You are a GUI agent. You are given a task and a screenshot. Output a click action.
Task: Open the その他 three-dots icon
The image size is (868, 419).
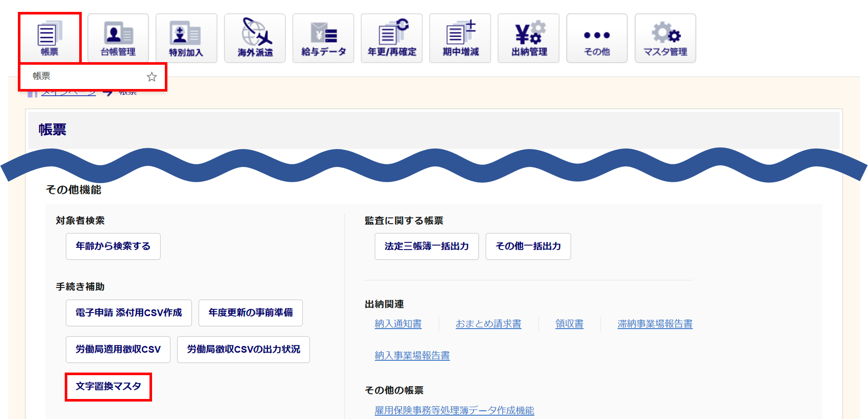(x=597, y=38)
